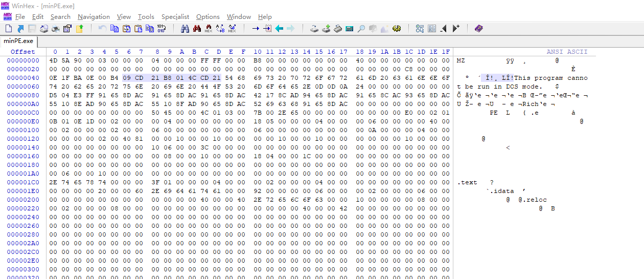Open the Specialist menu
The image size is (644, 279).
pos(175,17)
